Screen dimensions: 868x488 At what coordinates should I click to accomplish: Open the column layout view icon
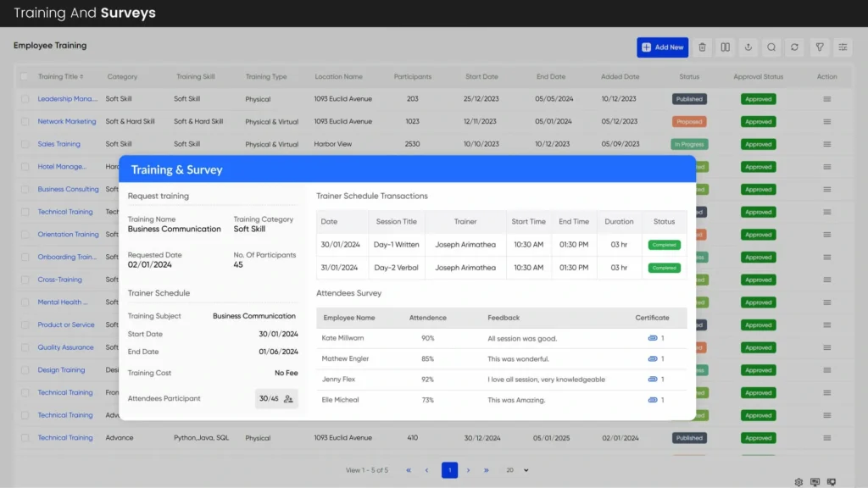click(726, 47)
